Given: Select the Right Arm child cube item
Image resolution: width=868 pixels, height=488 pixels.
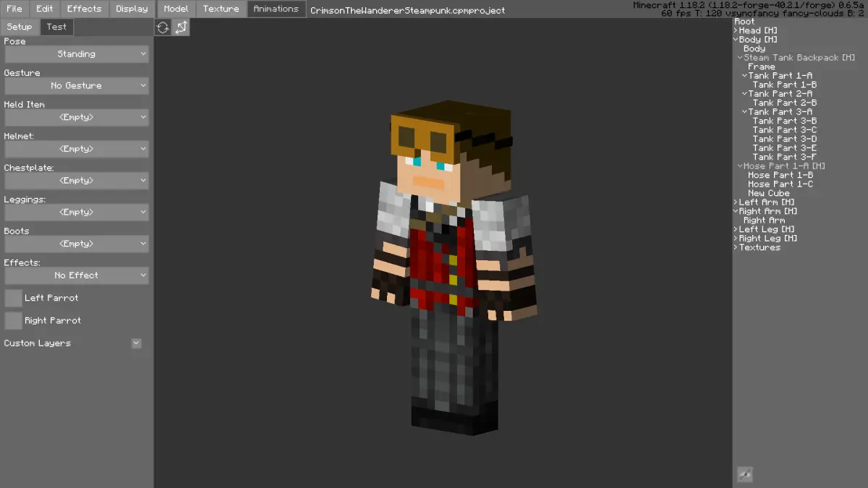Looking at the screenshot, I should [x=765, y=221].
